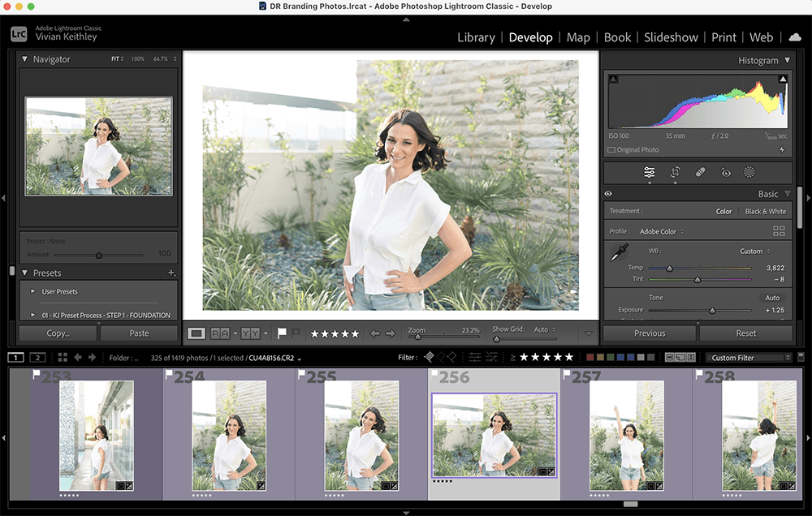Select the Healing tool
Screen dimensions: 812x516
coord(699,171)
